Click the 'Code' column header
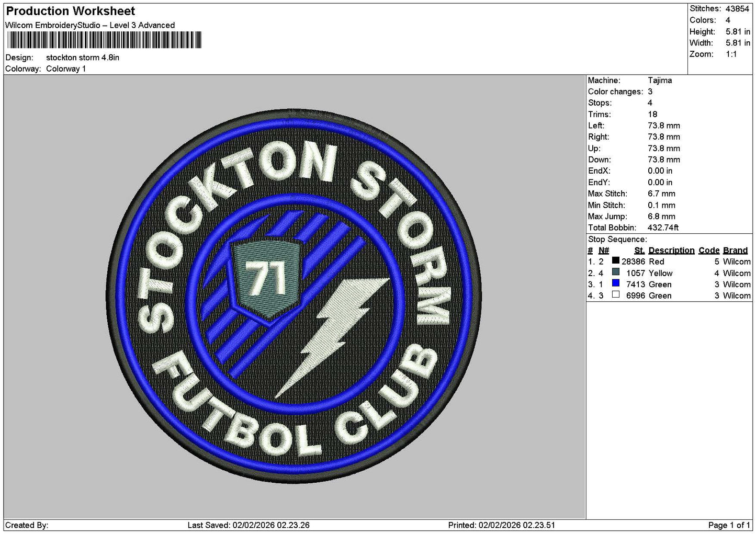 (x=709, y=251)
